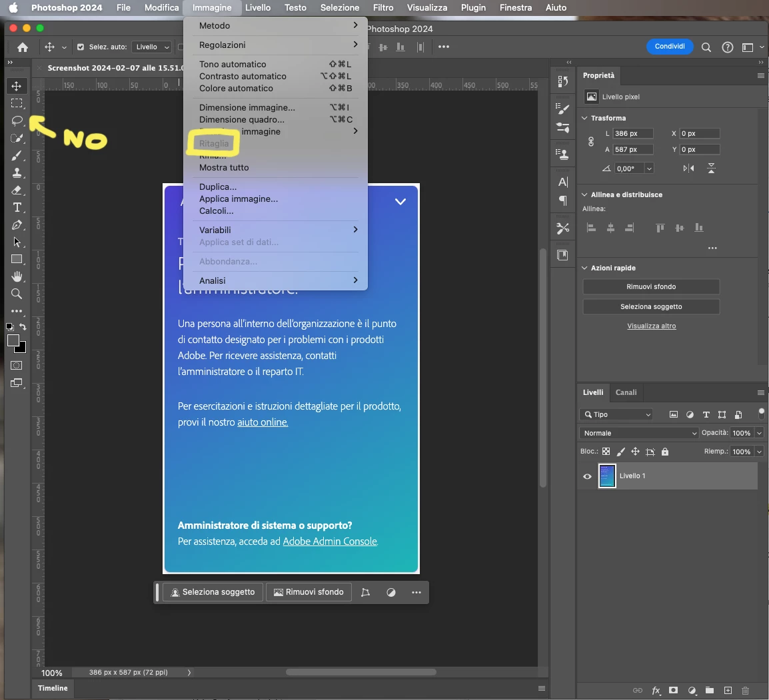This screenshot has height=700, width=769.
Task: Open the Normale blend mode dropdown
Action: point(639,434)
